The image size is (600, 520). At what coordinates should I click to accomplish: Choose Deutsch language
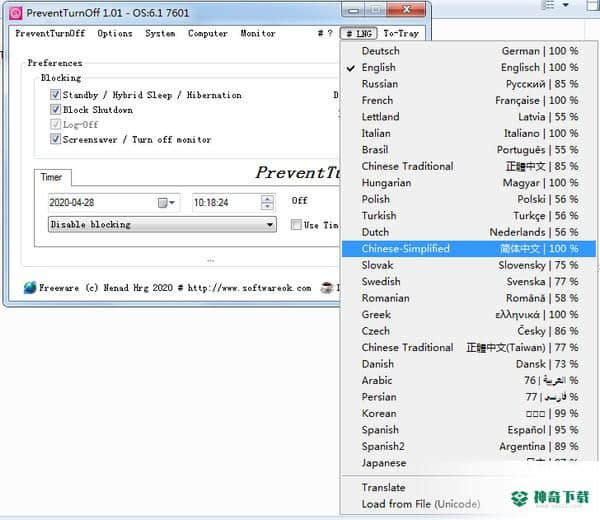pyautogui.click(x=468, y=51)
